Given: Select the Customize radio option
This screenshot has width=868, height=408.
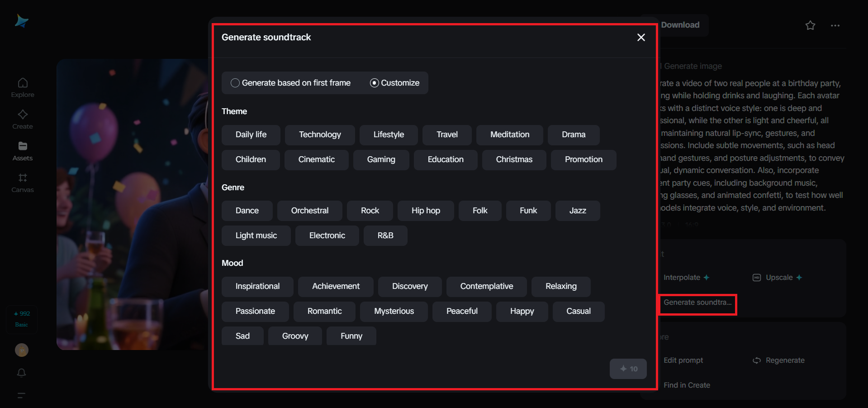Looking at the screenshot, I should [x=395, y=83].
